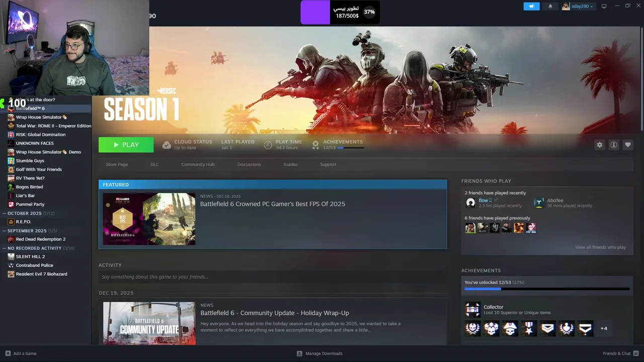
Task: Open Friends & Chat
Action: pos(621,353)
